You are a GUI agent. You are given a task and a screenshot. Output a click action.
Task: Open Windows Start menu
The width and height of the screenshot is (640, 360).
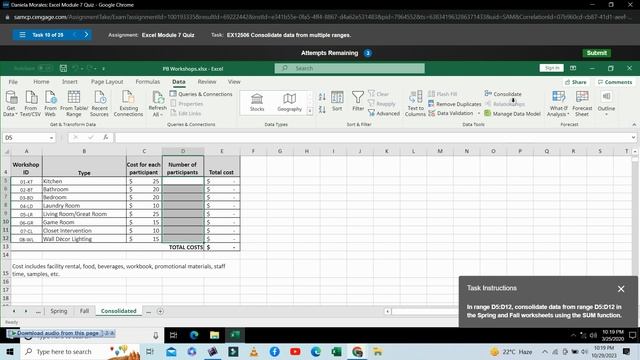click(10, 351)
